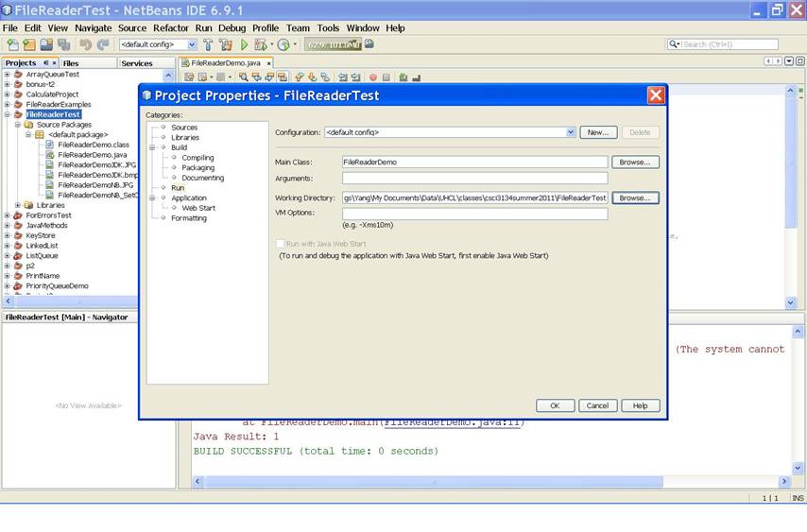Click the Next Bookmark editor icon
Image resolution: width=807 pixels, height=532 pixels.
click(313, 77)
